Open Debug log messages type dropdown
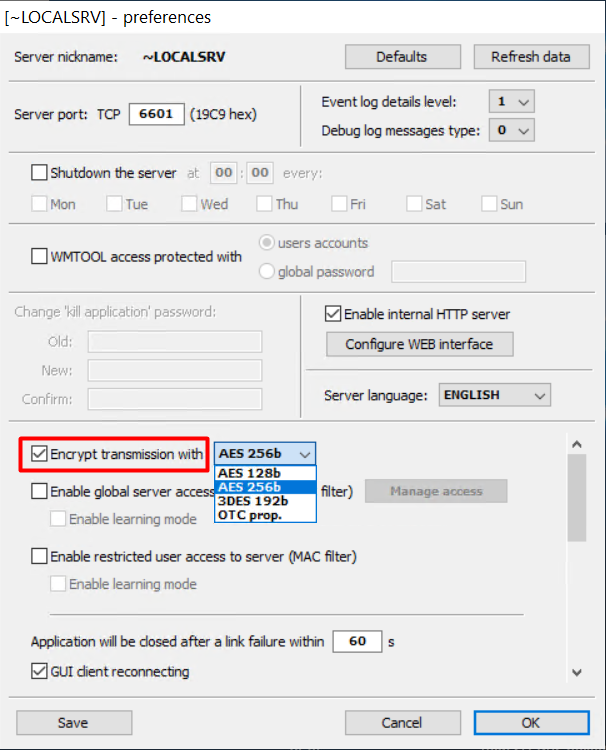Viewport: 606px width, 750px height. [511, 130]
